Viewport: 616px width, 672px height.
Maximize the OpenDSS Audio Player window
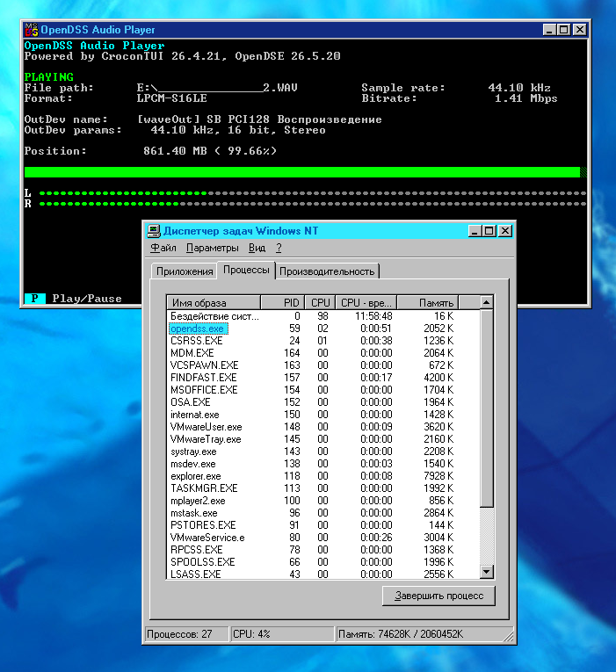[x=563, y=30]
